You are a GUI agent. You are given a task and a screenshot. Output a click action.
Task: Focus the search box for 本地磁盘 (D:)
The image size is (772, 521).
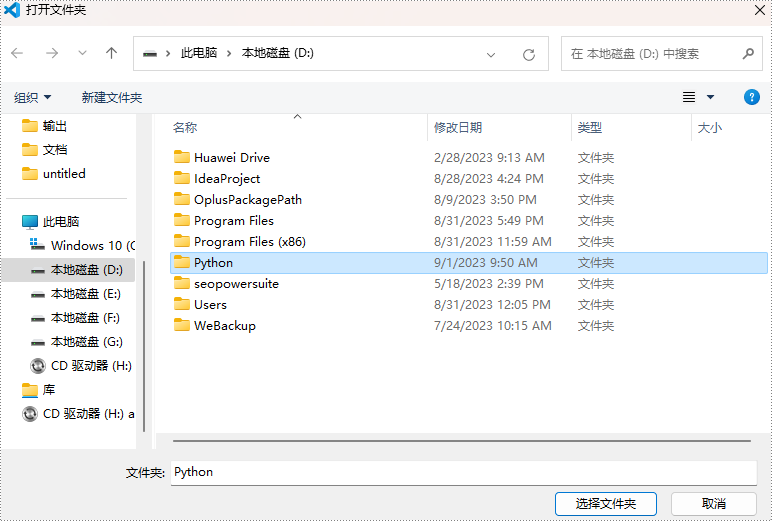(662, 53)
